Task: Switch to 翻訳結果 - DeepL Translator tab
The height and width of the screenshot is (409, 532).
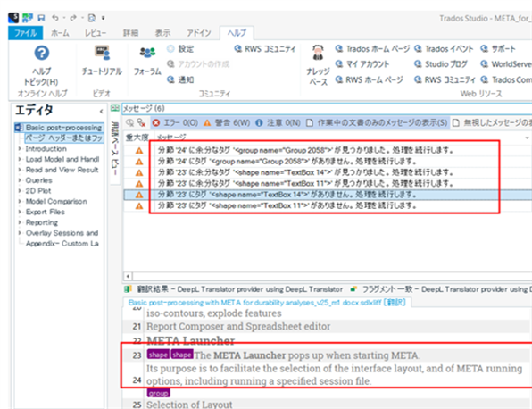Action: (x=234, y=289)
